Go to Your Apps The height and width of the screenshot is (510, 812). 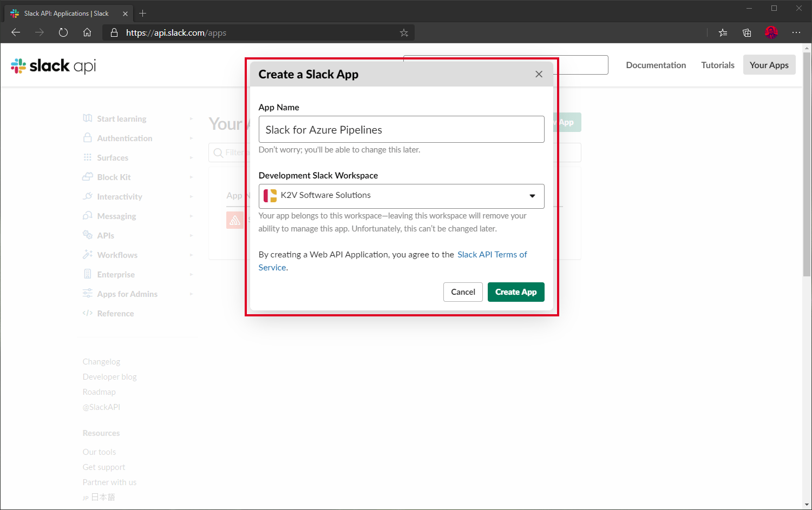[769, 65]
